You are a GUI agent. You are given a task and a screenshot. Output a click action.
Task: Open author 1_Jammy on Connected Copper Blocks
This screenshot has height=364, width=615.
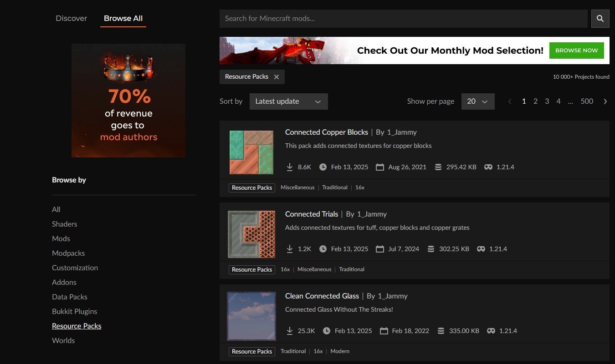402,132
